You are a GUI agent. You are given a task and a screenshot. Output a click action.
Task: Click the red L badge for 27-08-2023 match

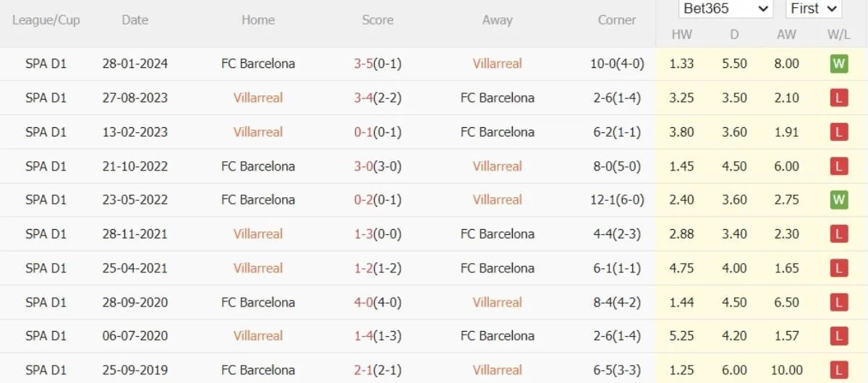(x=838, y=98)
